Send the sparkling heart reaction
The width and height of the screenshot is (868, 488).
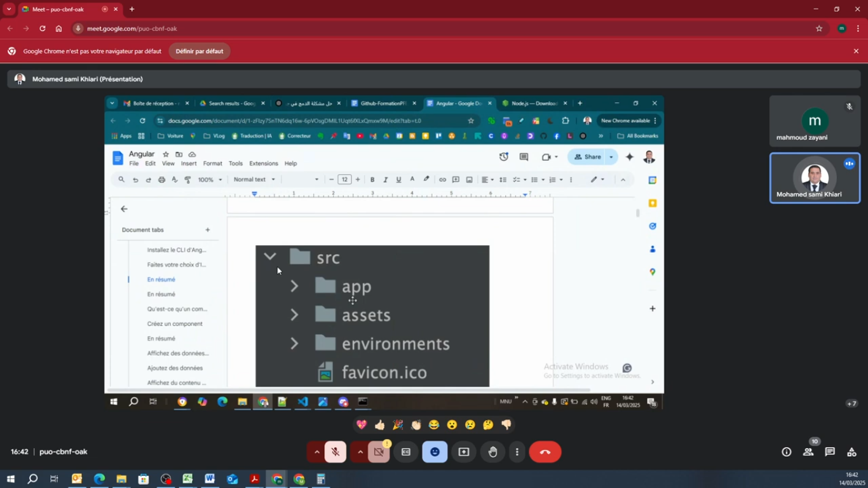click(362, 424)
